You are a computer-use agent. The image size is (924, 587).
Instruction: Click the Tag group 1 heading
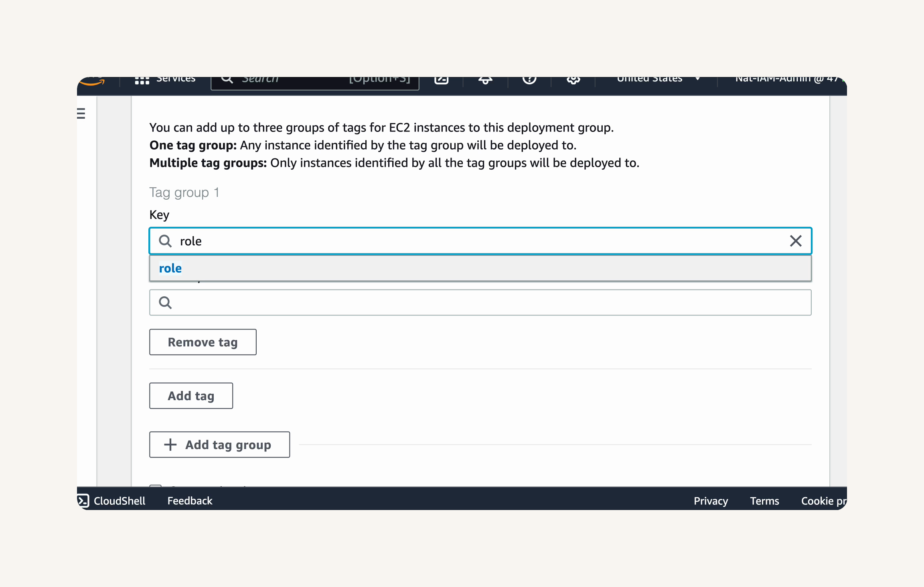[x=184, y=192]
